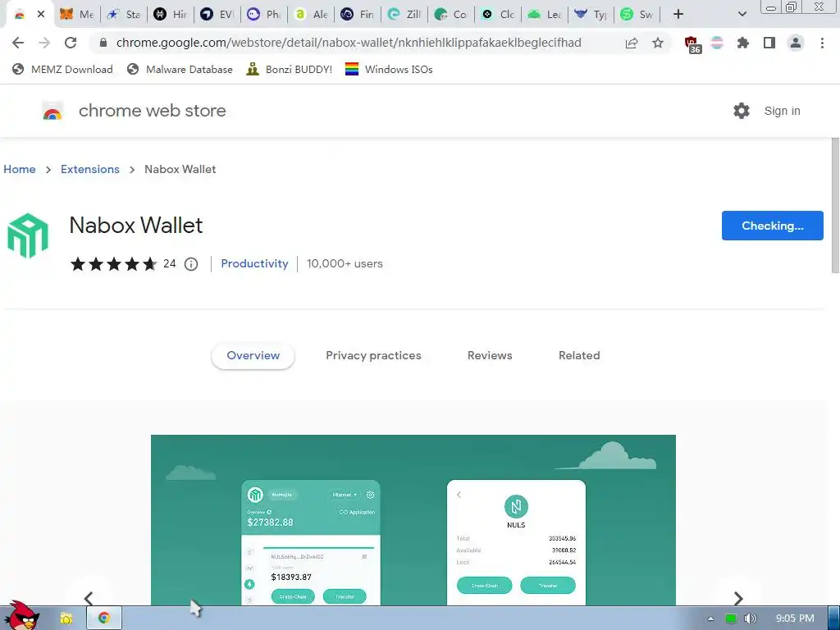840x630 pixels.
Task: Click the Chrome Web Store rainbow logo
Action: [52, 111]
